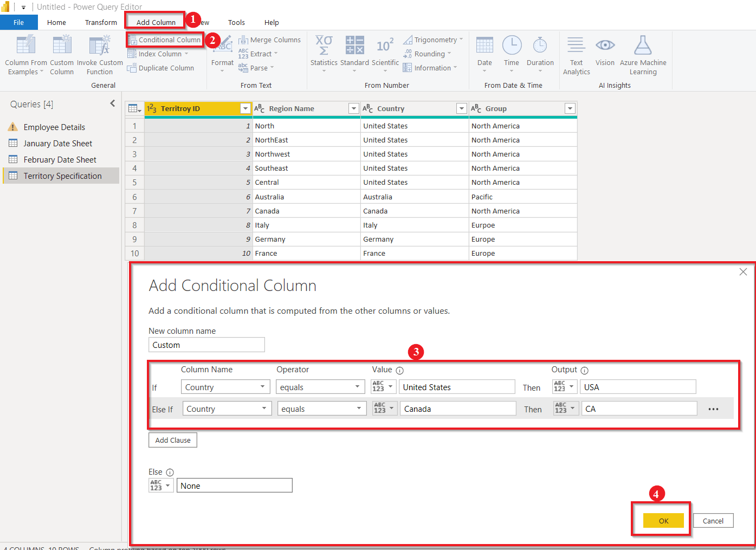This screenshot has height=550, width=756.
Task: Confirm the conditional column with OK
Action: pyautogui.click(x=662, y=520)
